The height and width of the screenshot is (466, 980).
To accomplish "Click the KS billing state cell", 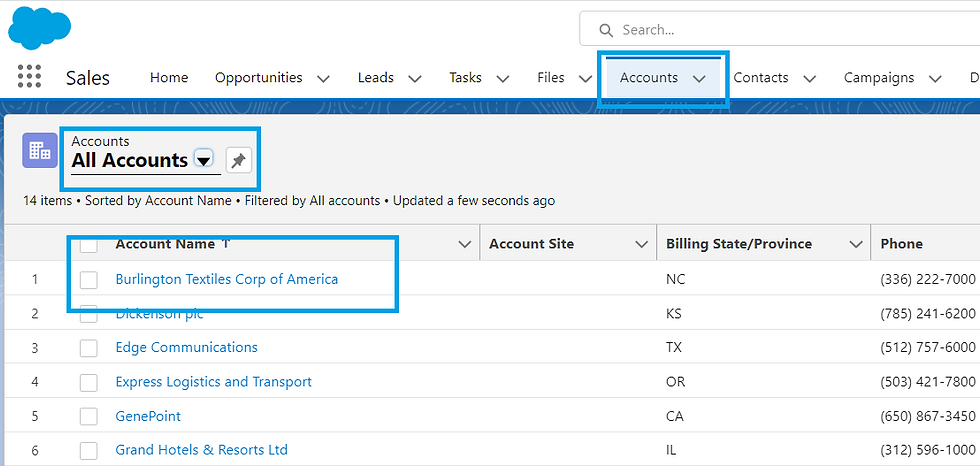I will coord(674,314).
